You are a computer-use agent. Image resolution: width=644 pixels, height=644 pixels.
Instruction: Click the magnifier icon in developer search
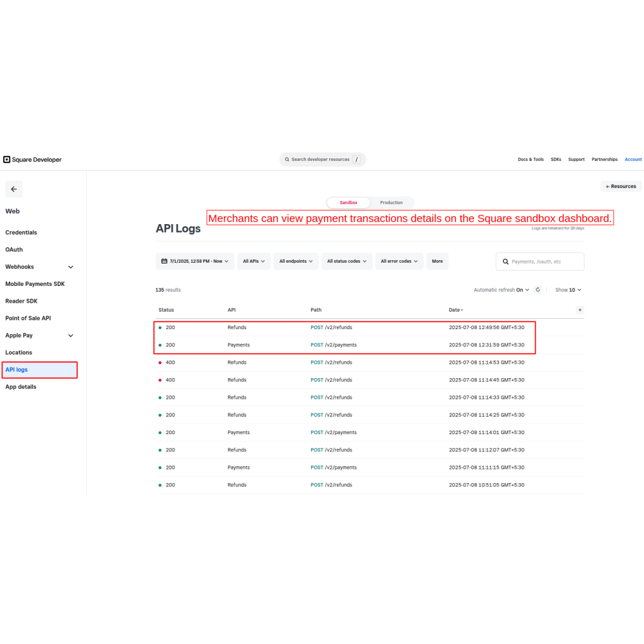(x=287, y=160)
